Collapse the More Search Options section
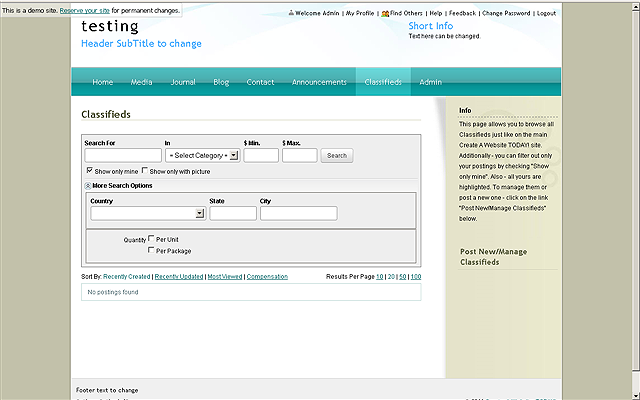Image resolution: width=640 pixels, height=400 pixels. pyautogui.click(x=88, y=186)
